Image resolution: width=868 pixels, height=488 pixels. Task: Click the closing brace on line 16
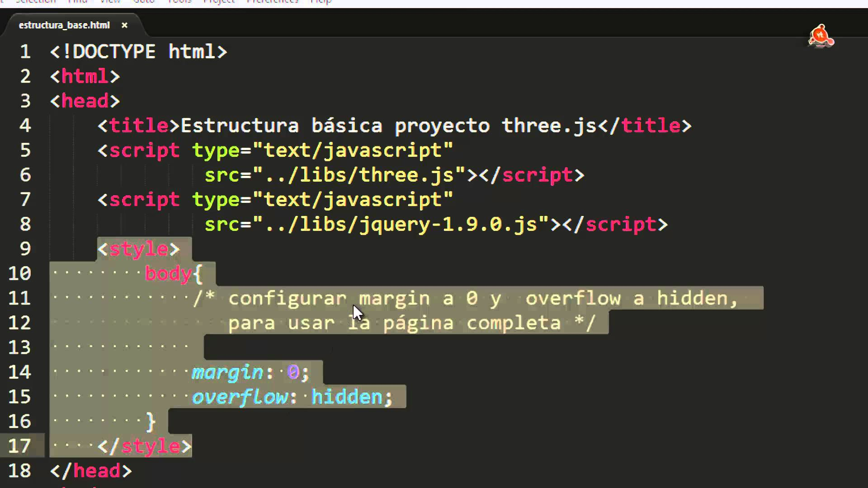click(151, 422)
